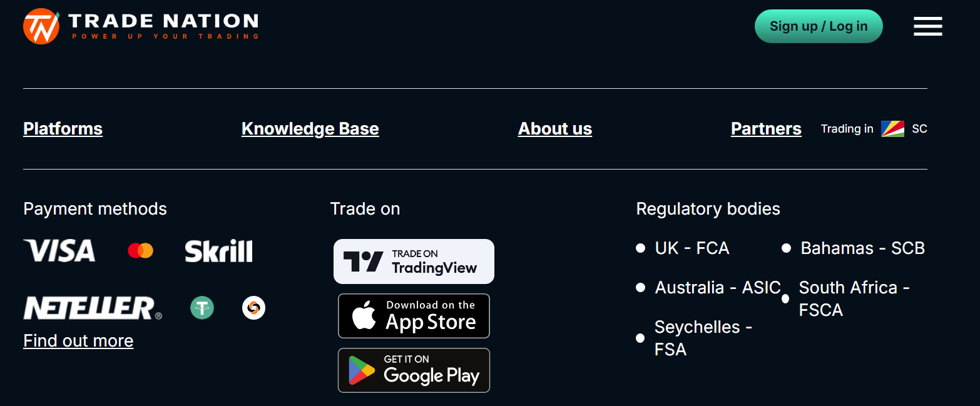The height and width of the screenshot is (406, 980).
Task: Select the UK - FCA regulatory entry
Action: coord(692,248)
